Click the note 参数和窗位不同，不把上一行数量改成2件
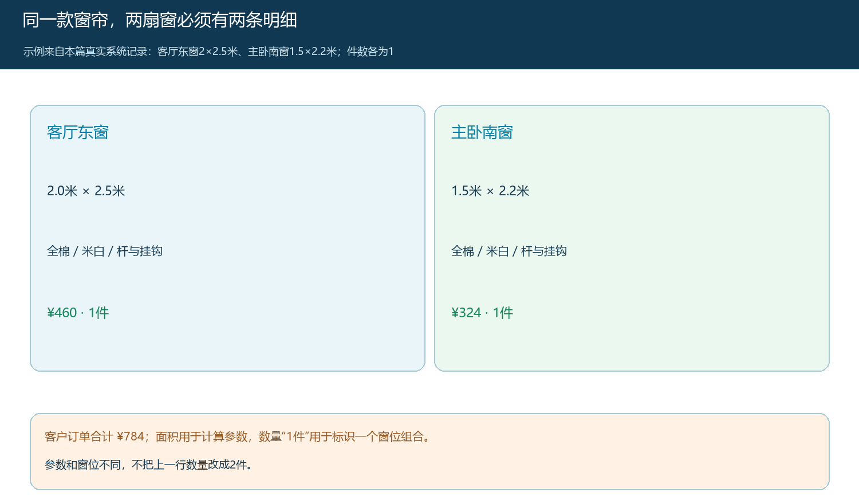This screenshot has height=504, width=859. 149,464
